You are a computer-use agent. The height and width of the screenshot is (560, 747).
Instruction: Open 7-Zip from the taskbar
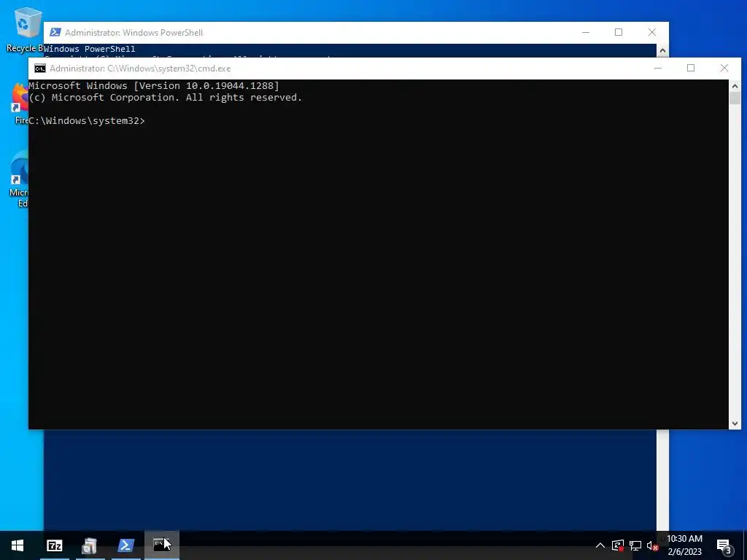click(54, 545)
